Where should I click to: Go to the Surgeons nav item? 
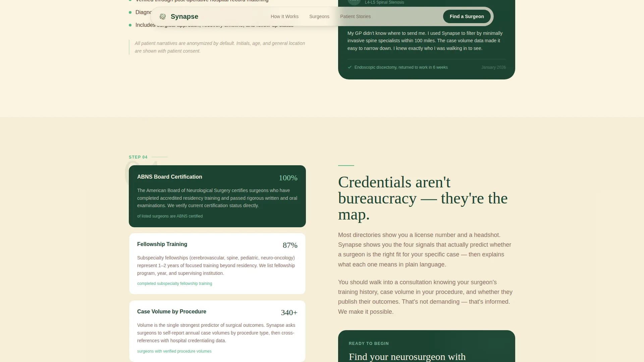[x=319, y=16]
